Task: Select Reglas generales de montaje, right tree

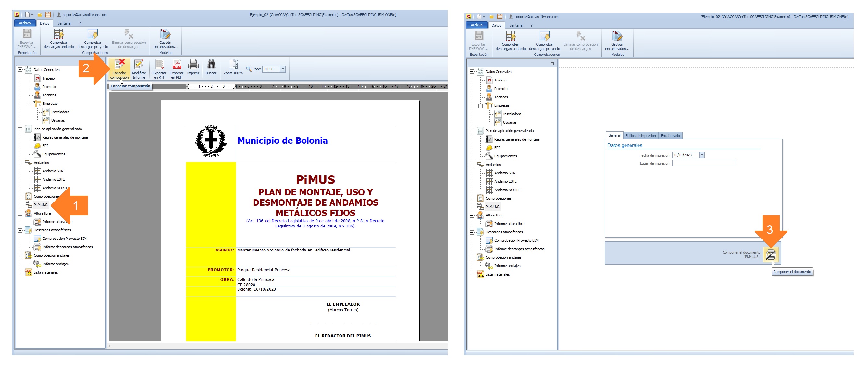Action: point(517,140)
